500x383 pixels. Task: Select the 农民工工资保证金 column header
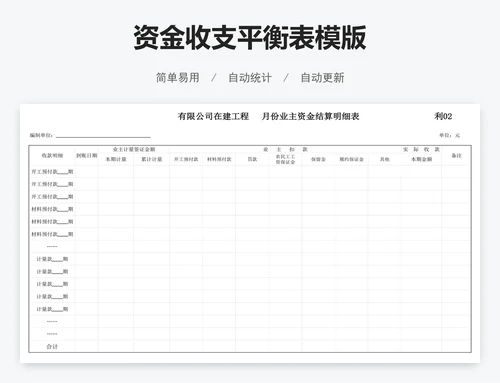285,159
